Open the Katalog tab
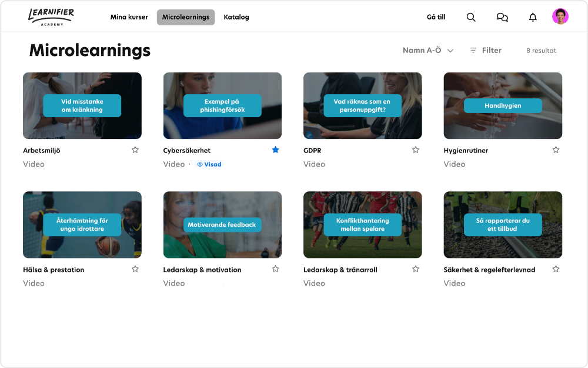The height and width of the screenshot is (368, 588). [x=236, y=17]
